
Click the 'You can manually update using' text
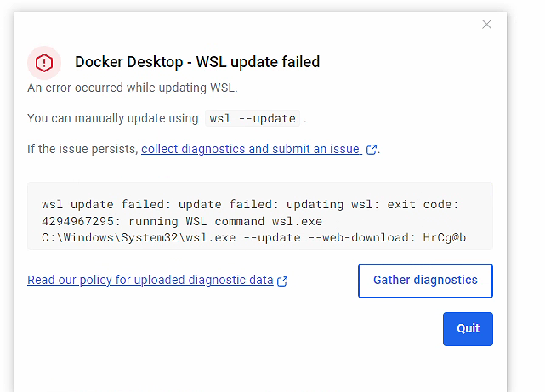pos(113,118)
